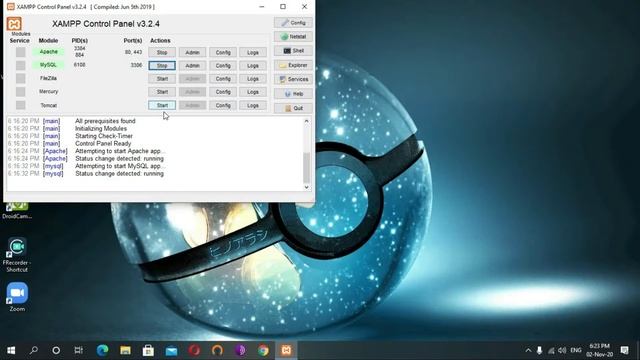This screenshot has width=640, height=360.
Task: Click the log panel scrollbar thumb
Action: tap(307, 168)
